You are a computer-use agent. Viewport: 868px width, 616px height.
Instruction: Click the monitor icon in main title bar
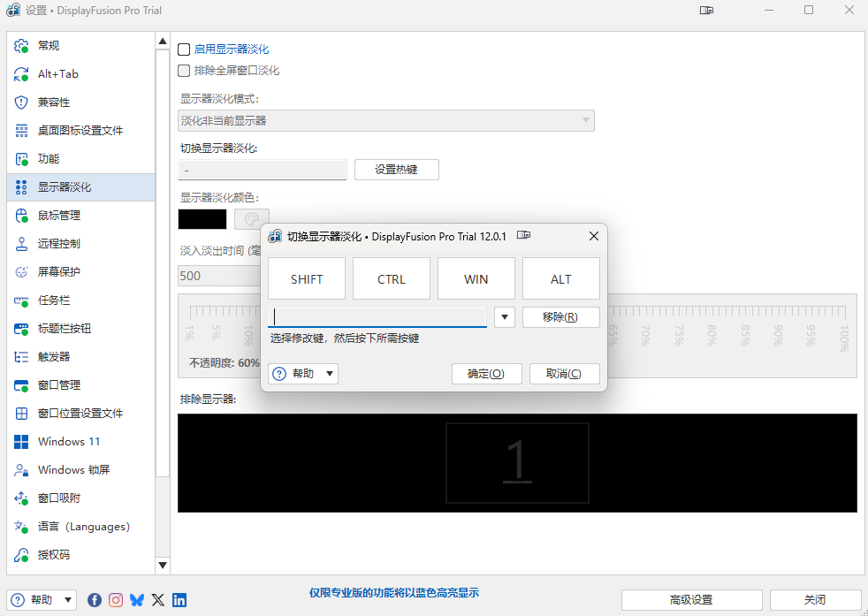coord(706,11)
